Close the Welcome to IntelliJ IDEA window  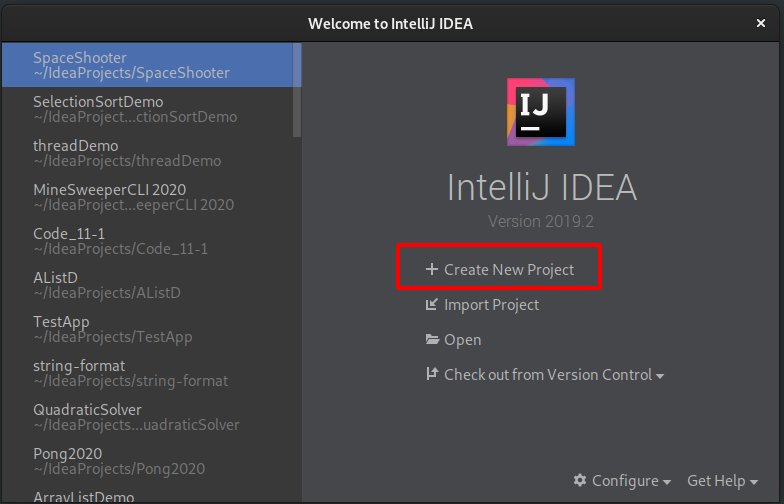click(760, 23)
